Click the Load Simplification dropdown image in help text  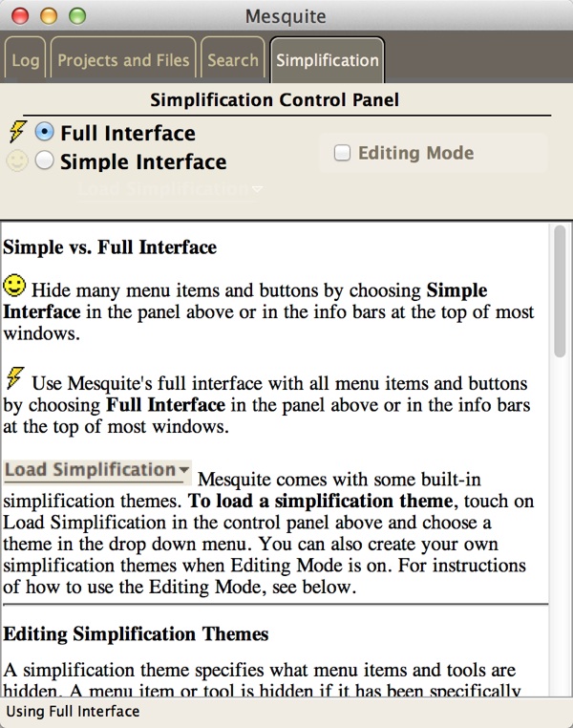pyautogui.click(x=96, y=470)
